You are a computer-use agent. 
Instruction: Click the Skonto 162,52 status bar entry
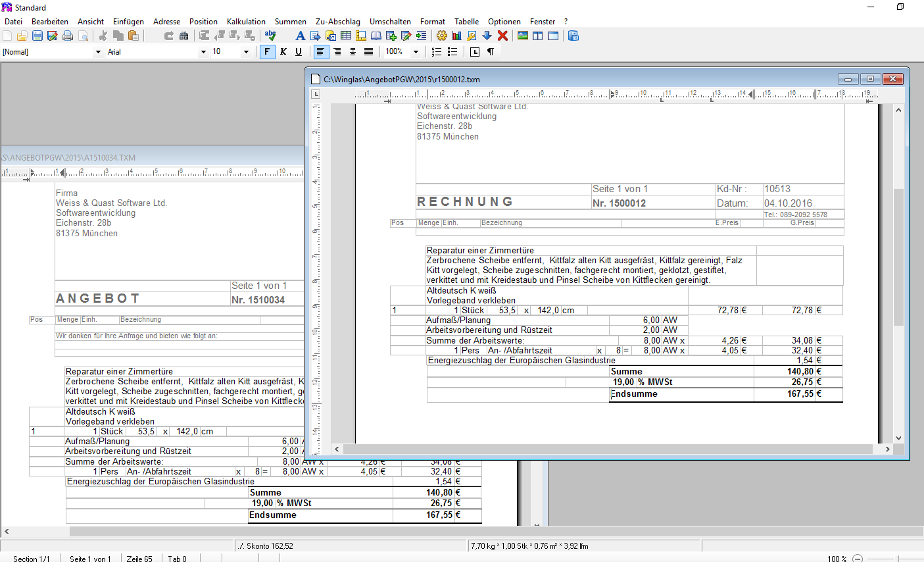(x=266, y=546)
